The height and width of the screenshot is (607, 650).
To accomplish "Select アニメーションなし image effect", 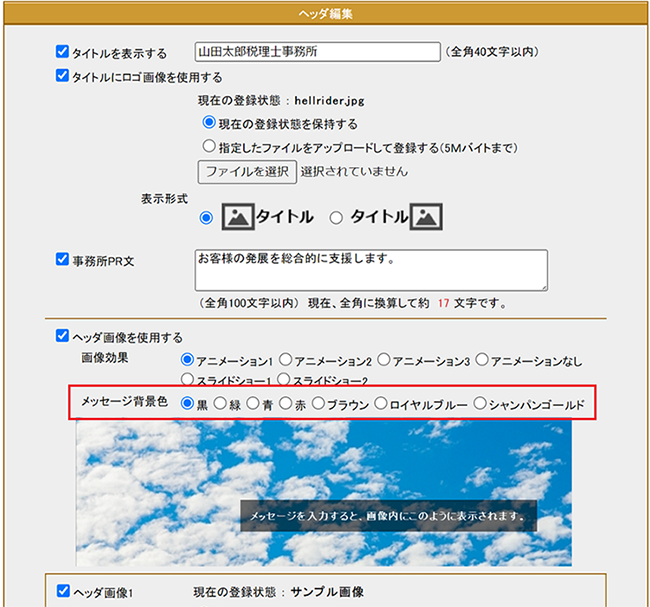I will pyautogui.click(x=482, y=359).
